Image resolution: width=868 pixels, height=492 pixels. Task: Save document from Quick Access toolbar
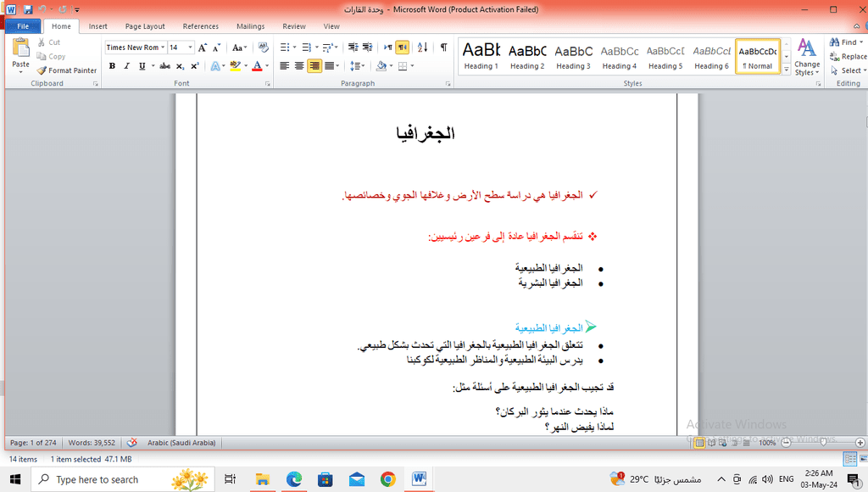(28, 9)
